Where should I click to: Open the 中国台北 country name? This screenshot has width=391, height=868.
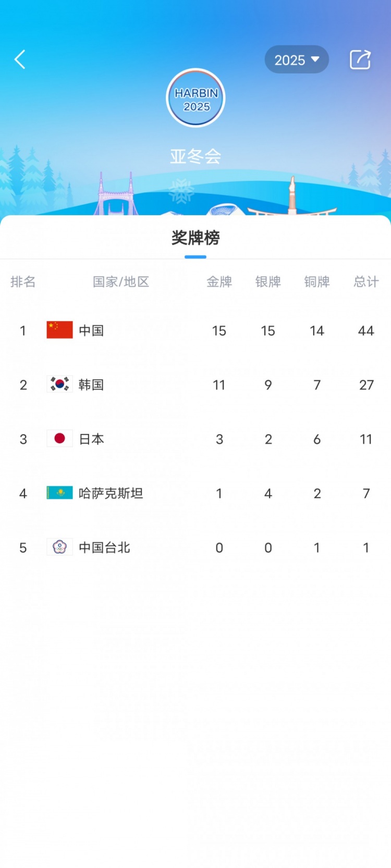pos(104,547)
